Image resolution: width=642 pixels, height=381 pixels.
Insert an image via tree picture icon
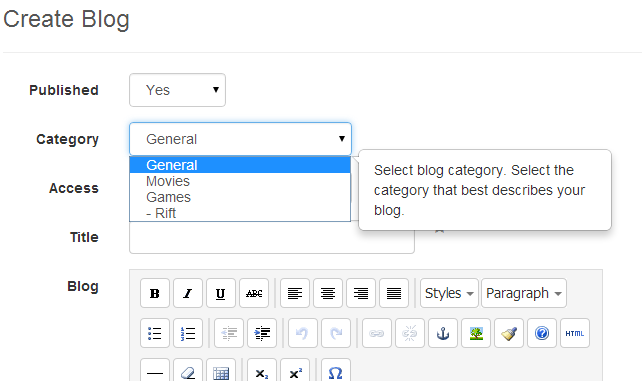click(x=476, y=333)
